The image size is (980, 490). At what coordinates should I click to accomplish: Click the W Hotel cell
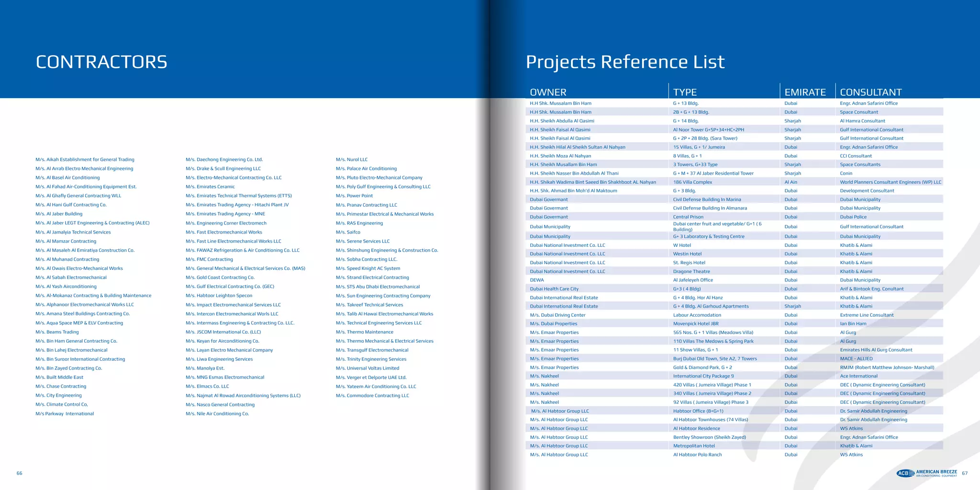tap(682, 245)
